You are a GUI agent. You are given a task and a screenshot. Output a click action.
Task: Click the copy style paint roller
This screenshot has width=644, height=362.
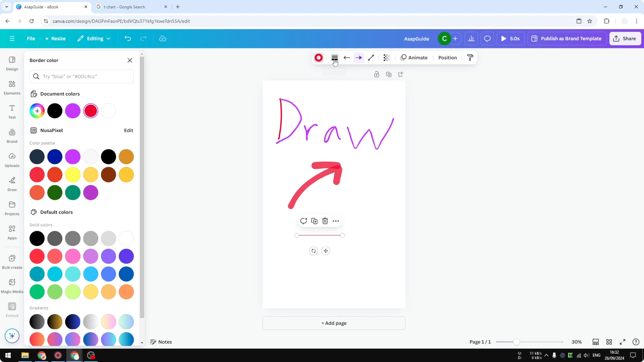pos(470,58)
